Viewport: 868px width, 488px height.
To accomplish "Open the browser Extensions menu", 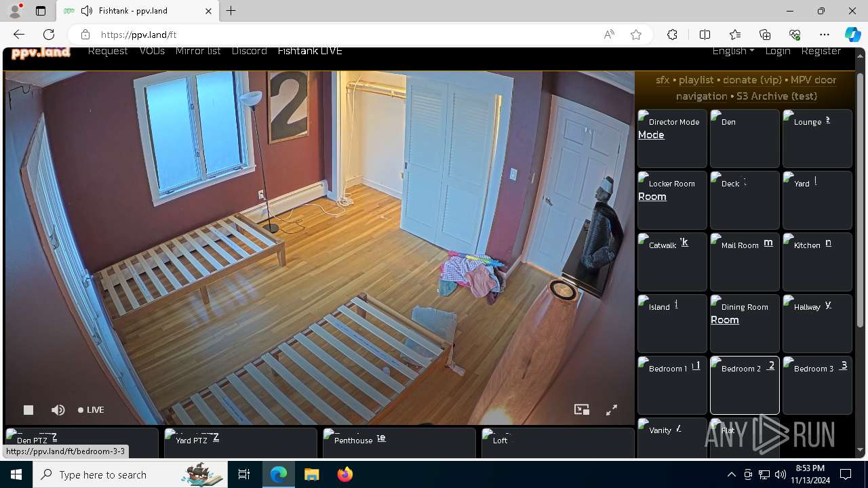I will (672, 35).
